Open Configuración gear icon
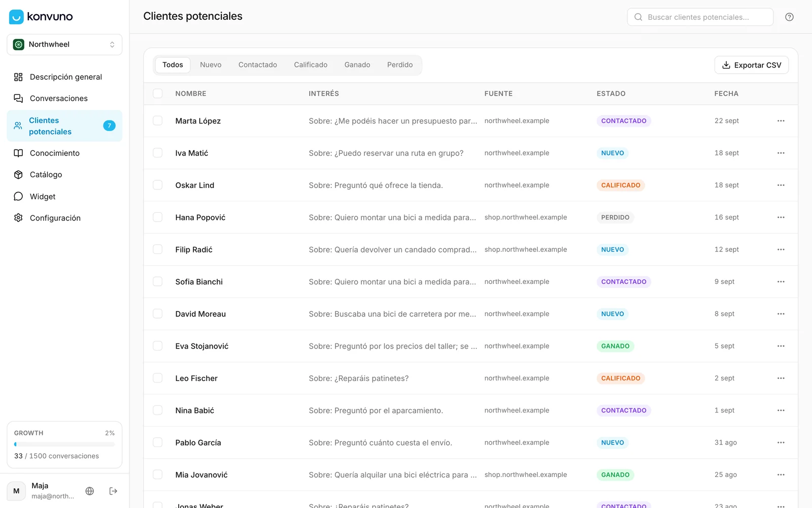The width and height of the screenshot is (812, 508). pos(18,217)
